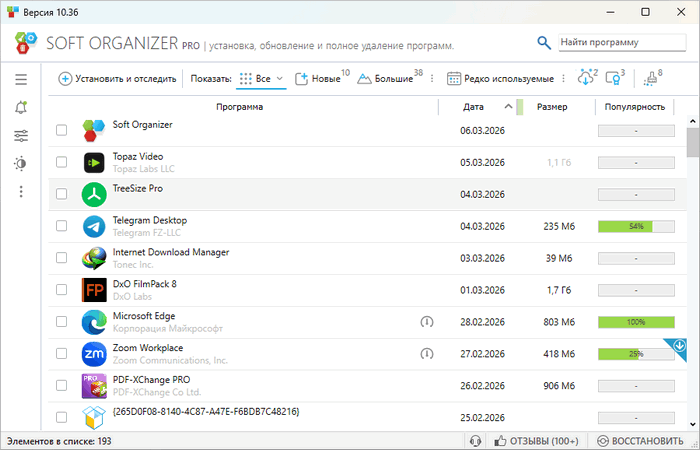Check the Topaz Video checkbox
The image size is (700, 450).
click(x=62, y=162)
